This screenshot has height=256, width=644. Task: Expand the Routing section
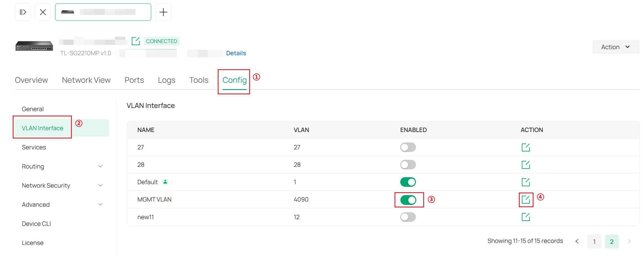point(101,166)
